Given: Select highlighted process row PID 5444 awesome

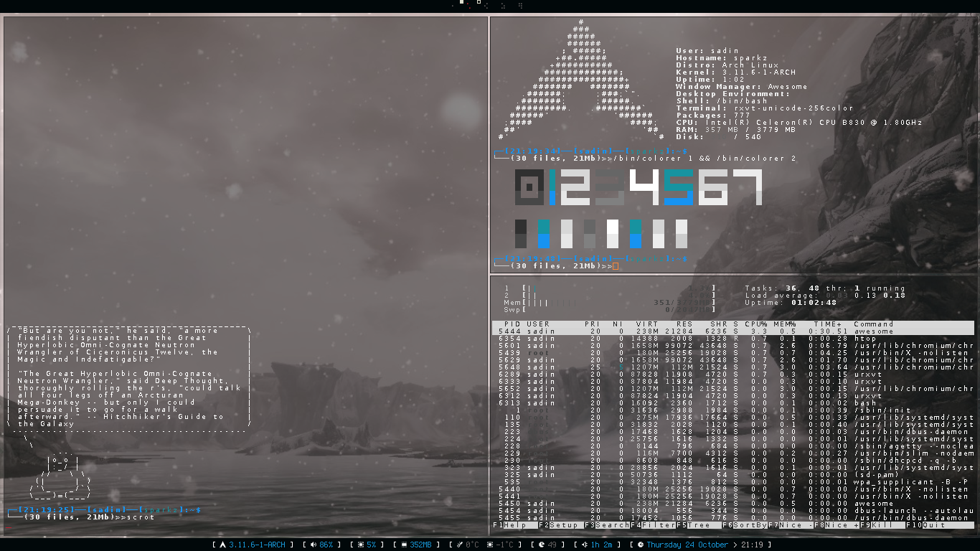Looking at the screenshot, I should (x=733, y=331).
